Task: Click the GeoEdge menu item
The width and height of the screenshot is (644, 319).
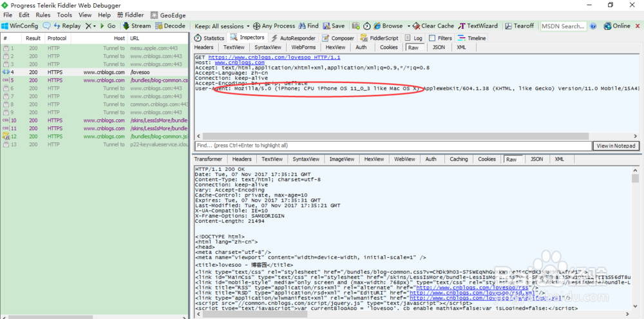Action: click(x=168, y=15)
